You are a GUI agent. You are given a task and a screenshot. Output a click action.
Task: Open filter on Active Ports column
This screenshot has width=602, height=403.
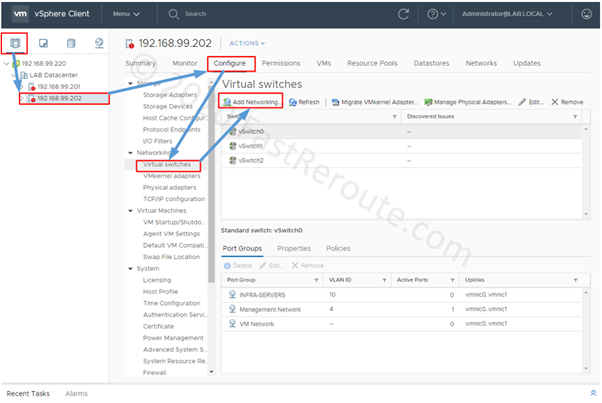[x=453, y=280]
